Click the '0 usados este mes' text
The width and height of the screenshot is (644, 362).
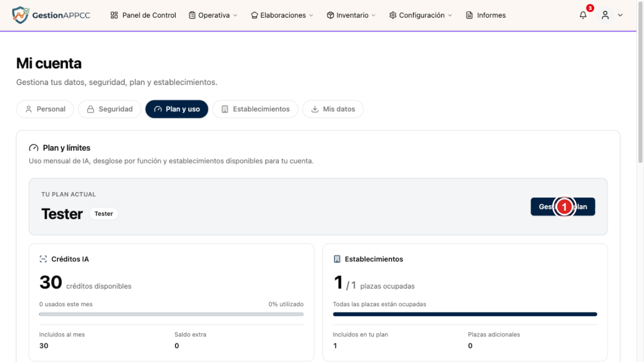tap(66, 304)
